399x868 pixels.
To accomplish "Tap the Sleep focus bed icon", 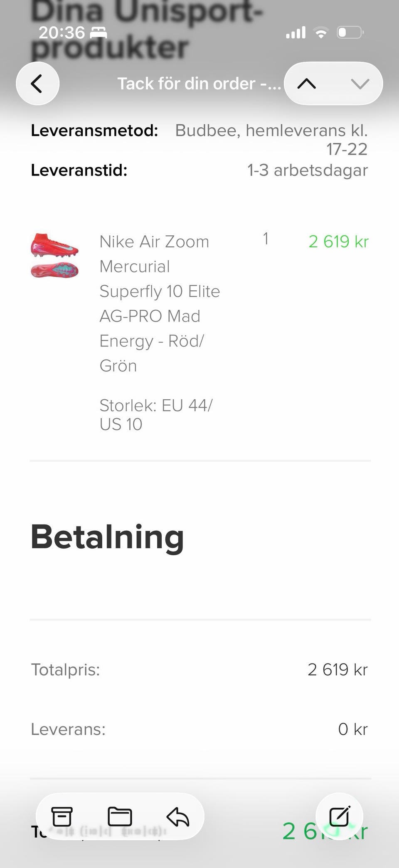I will click(x=99, y=32).
